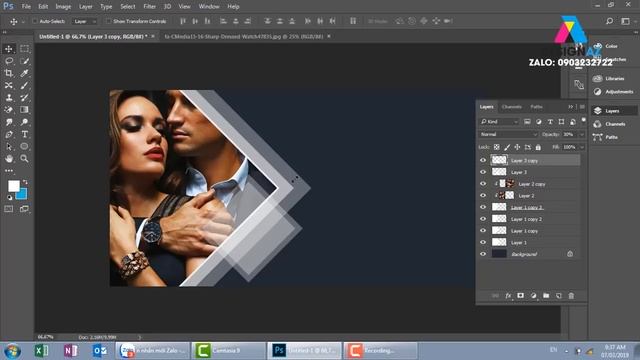Open the workspace switcher dropdown

click(x=626, y=21)
